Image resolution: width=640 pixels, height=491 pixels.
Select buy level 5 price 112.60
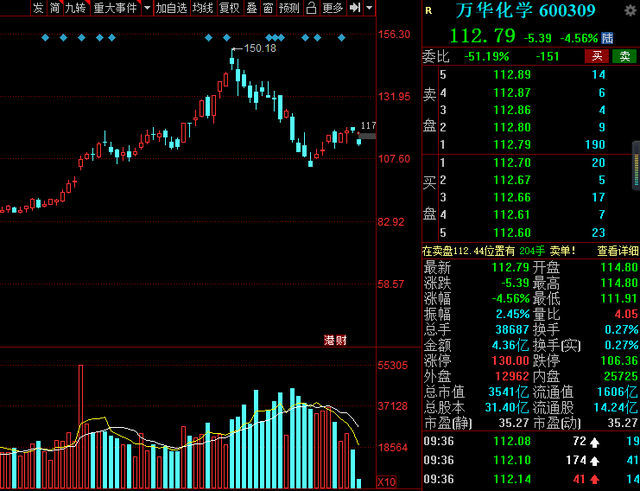(512, 233)
